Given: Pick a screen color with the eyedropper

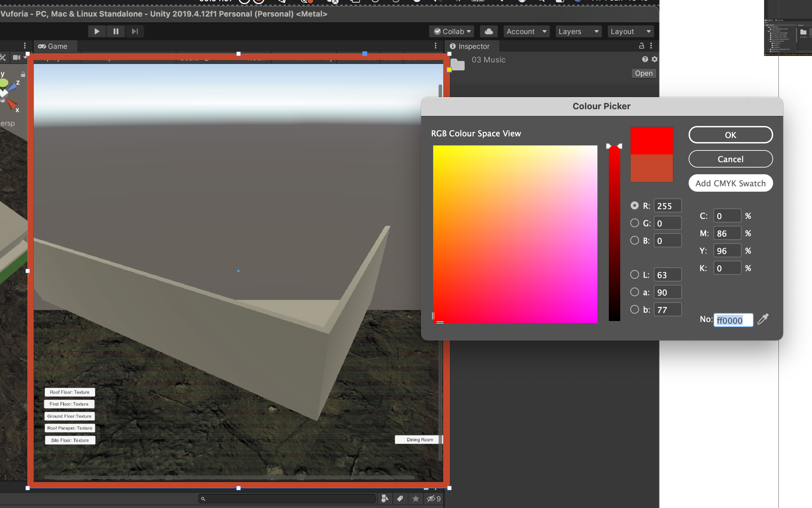Looking at the screenshot, I should [763, 320].
